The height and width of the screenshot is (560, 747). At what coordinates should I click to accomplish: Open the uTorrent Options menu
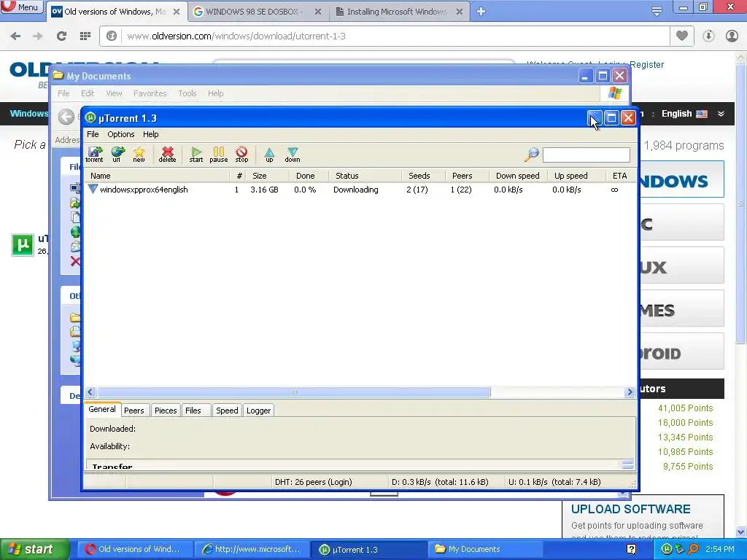pos(120,134)
